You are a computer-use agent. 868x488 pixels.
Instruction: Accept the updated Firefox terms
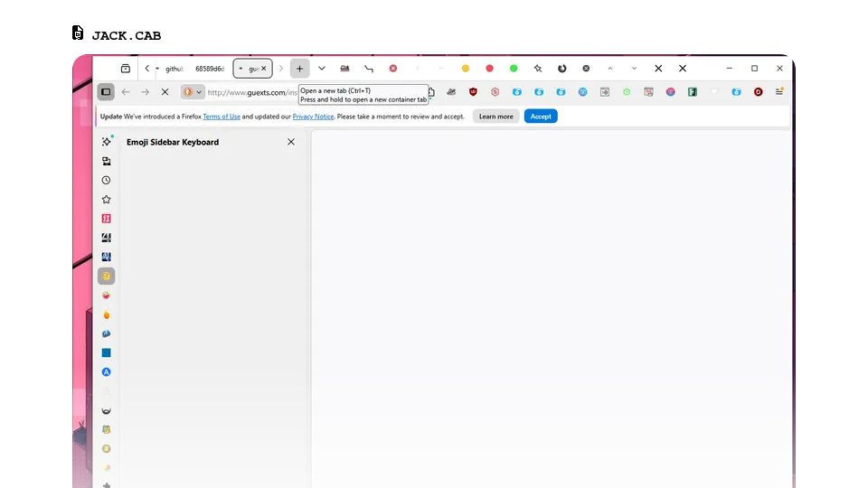(541, 117)
